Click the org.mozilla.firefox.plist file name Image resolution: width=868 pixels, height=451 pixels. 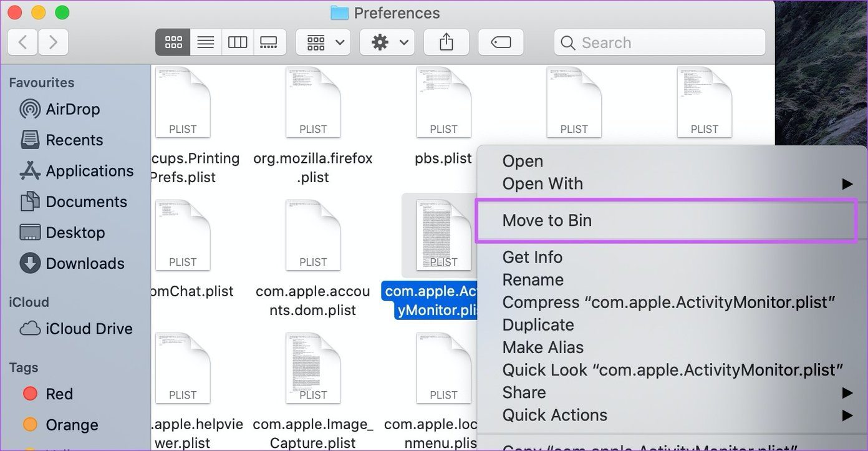pos(313,168)
